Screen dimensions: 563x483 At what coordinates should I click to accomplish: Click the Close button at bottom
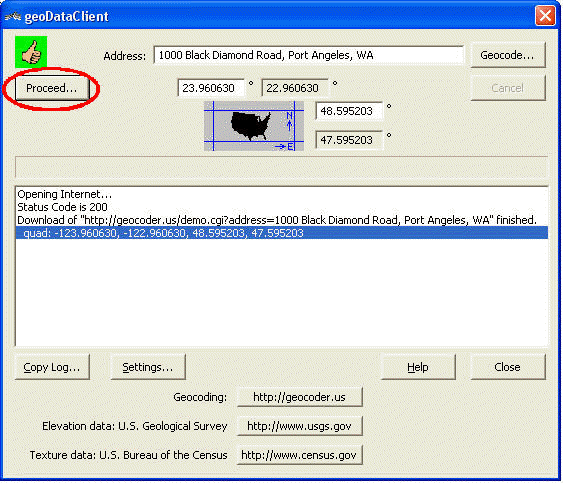click(508, 367)
